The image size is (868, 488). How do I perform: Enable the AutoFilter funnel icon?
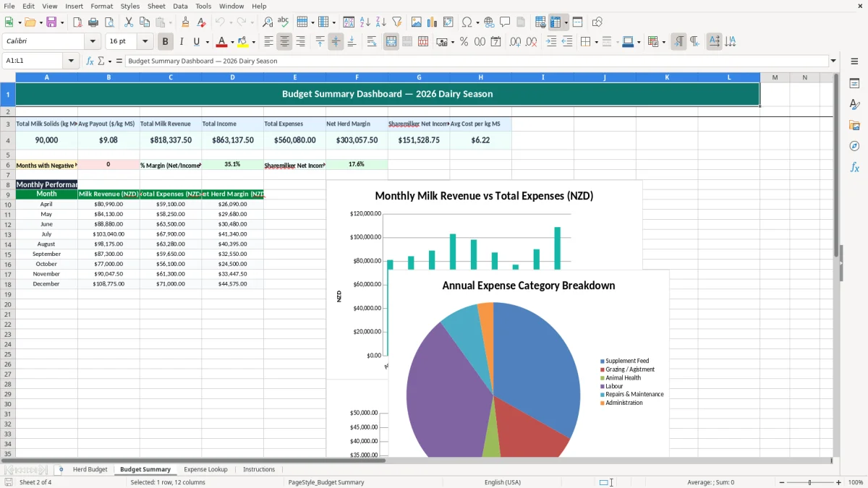point(396,22)
